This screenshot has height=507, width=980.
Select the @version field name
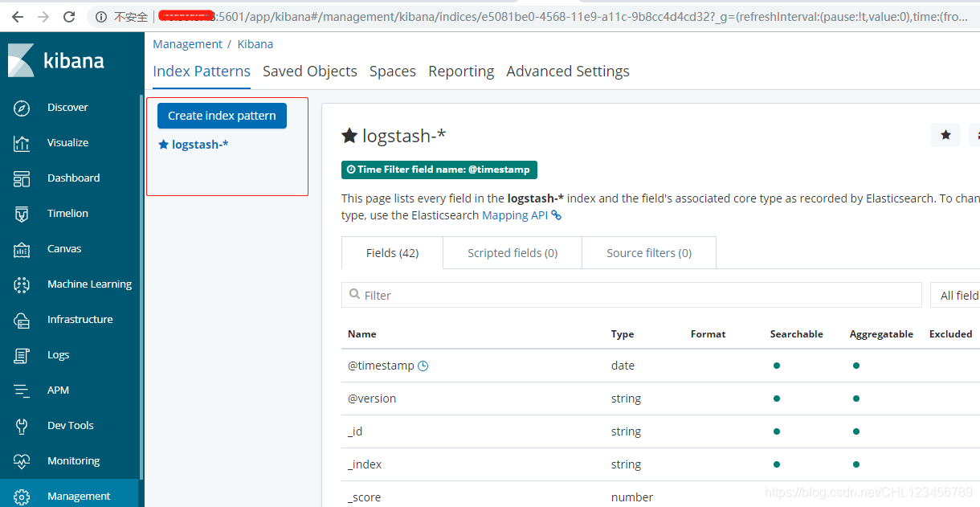pos(372,399)
